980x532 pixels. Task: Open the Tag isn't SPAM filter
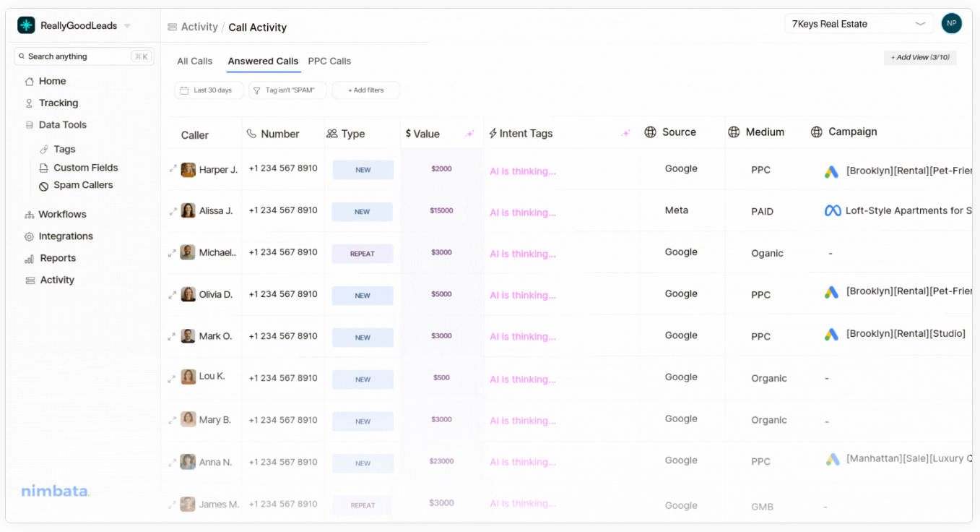coord(287,90)
